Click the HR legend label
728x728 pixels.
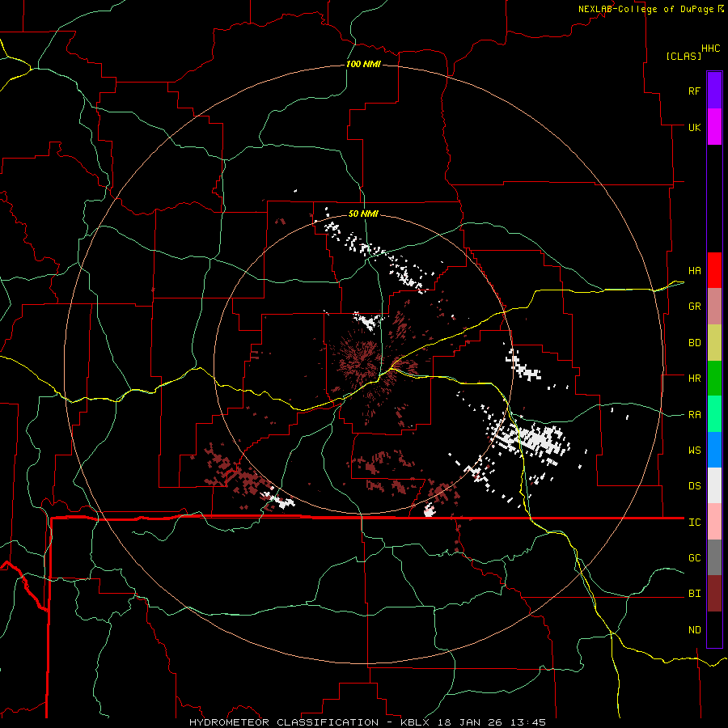694,379
